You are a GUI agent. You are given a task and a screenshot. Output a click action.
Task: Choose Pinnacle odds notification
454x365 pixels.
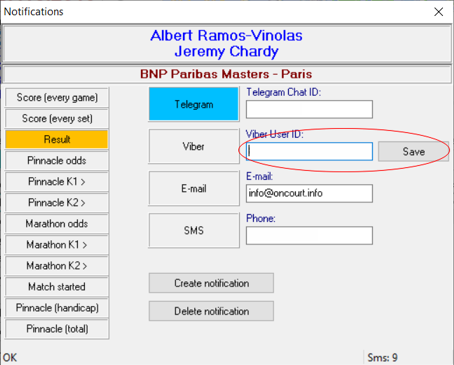coord(57,161)
